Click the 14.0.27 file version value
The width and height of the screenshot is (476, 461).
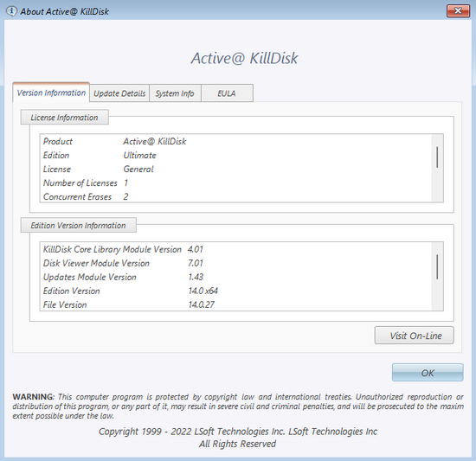pos(202,304)
